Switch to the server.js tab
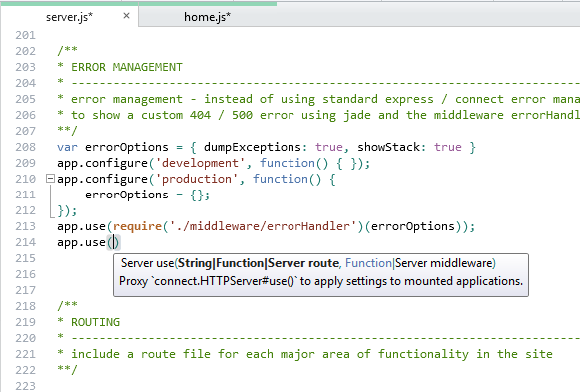This screenshot has width=580, height=392. coord(69,17)
